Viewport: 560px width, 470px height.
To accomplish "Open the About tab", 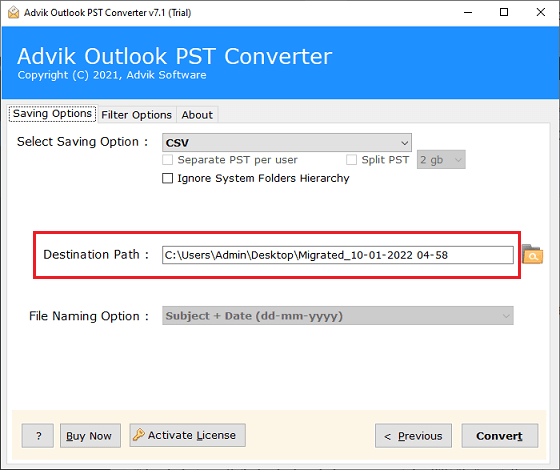I will tap(197, 115).
